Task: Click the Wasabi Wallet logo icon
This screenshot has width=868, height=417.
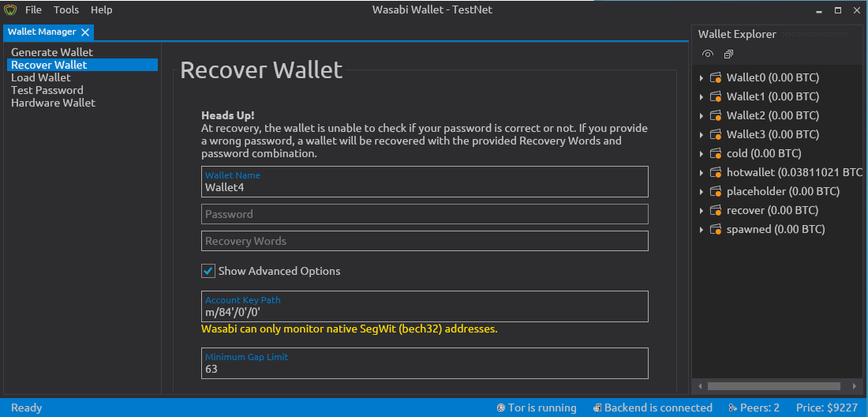Action: click(10, 10)
